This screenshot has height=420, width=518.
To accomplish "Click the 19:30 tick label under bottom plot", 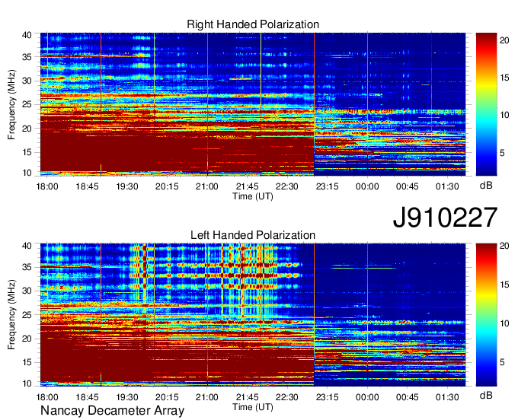I will pyautogui.click(x=127, y=397).
